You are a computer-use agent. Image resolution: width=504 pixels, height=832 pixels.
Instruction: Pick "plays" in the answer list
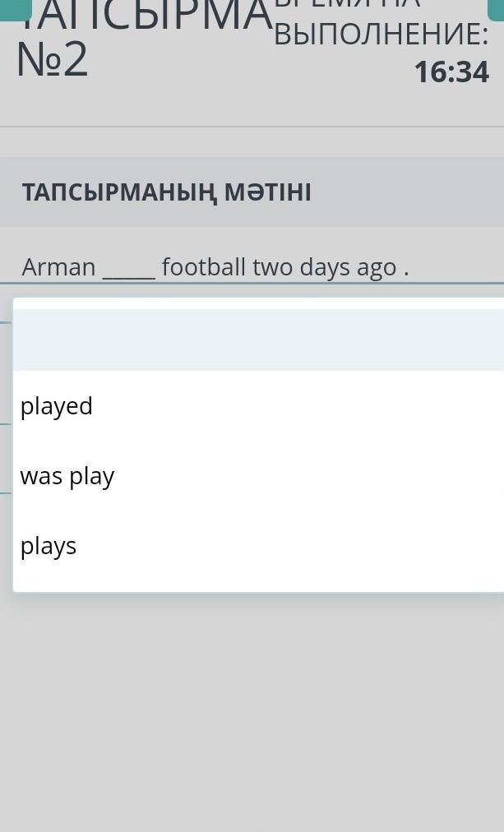49,546
